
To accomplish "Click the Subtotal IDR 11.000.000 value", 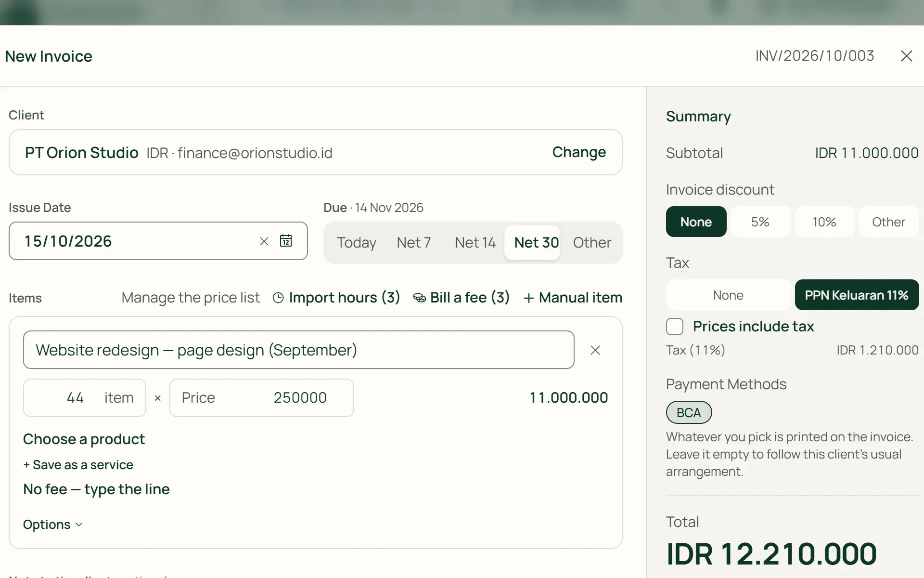I will coord(867,153).
